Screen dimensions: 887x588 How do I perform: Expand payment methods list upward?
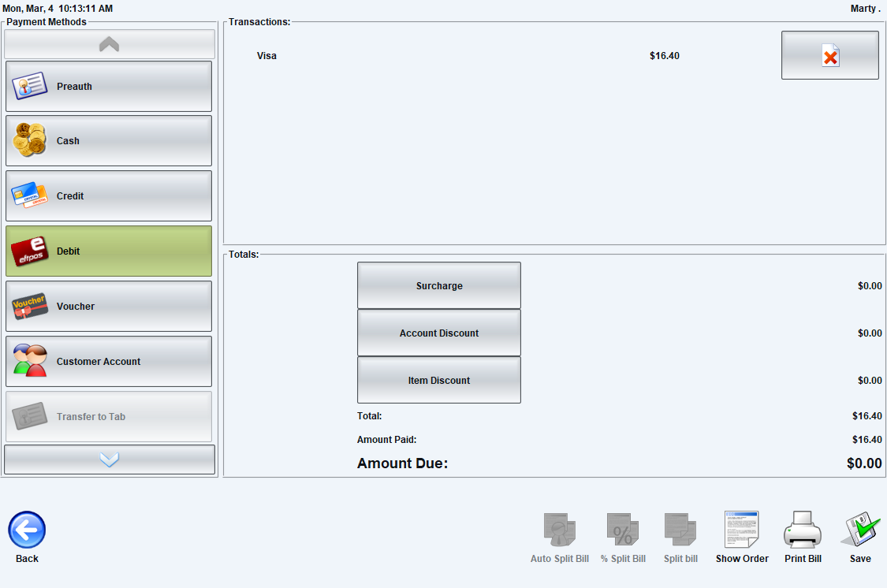pos(109,44)
